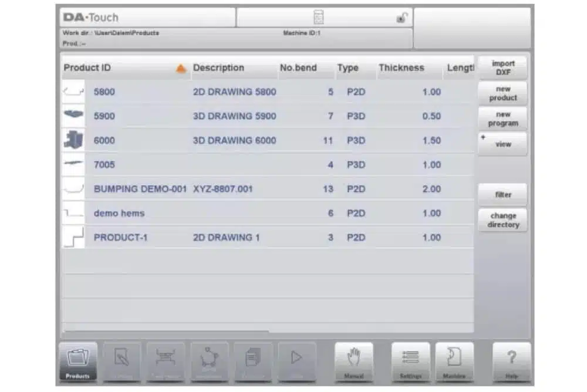Sort by the No.bend column
This screenshot has width=587, height=392.
[x=306, y=67]
